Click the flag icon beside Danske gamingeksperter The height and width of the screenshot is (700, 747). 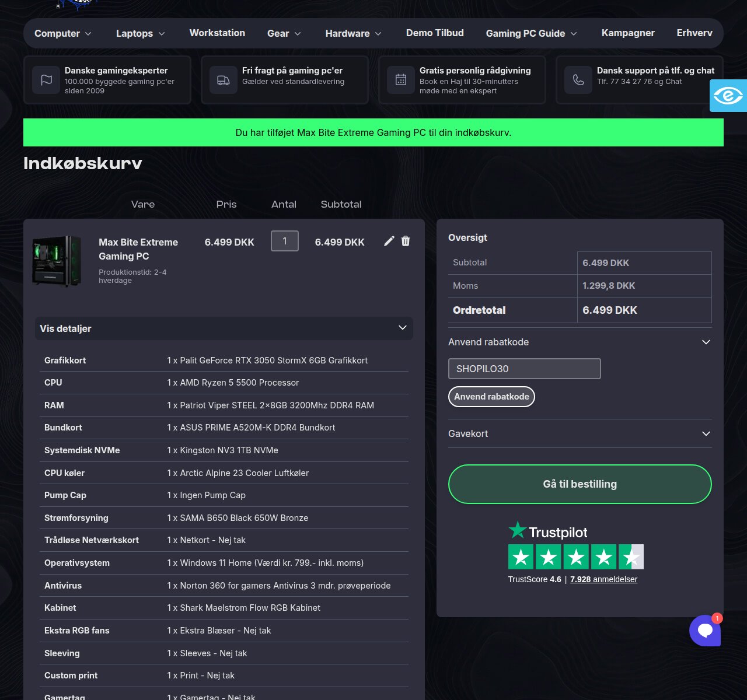coord(46,80)
